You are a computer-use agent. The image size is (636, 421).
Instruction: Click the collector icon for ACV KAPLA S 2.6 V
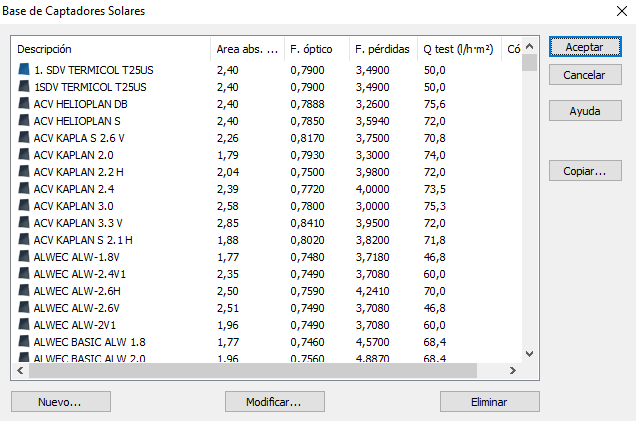point(24,138)
